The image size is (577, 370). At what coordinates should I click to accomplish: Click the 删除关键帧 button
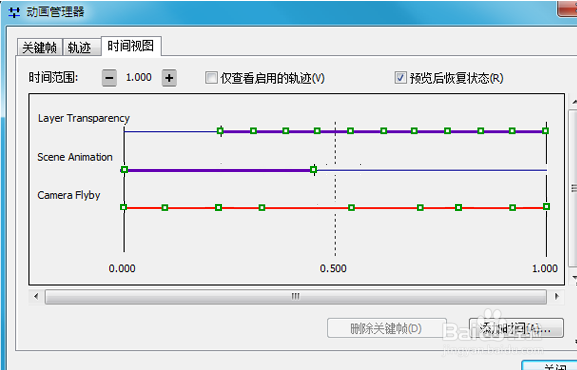pos(386,328)
